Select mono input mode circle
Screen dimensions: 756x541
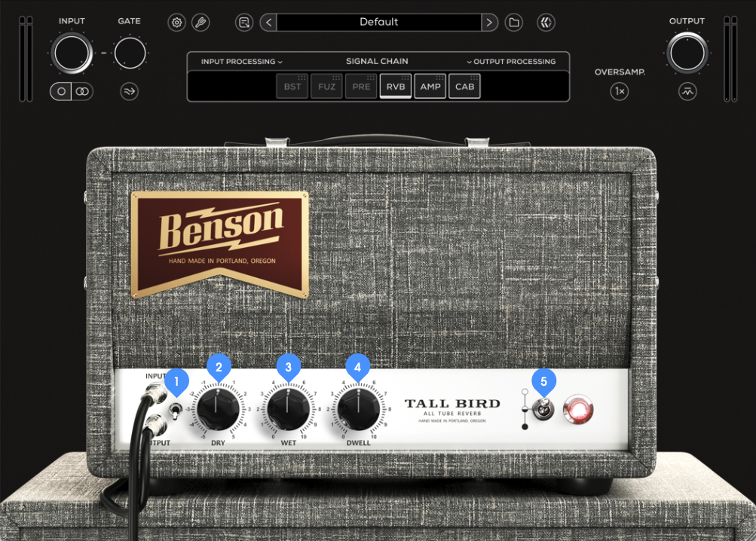pyautogui.click(x=62, y=92)
